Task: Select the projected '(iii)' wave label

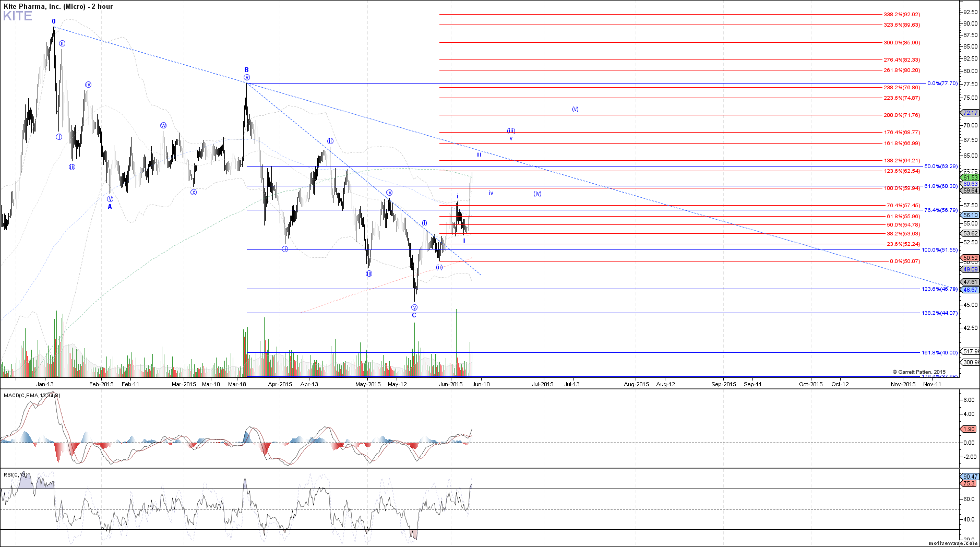Action: (x=511, y=131)
